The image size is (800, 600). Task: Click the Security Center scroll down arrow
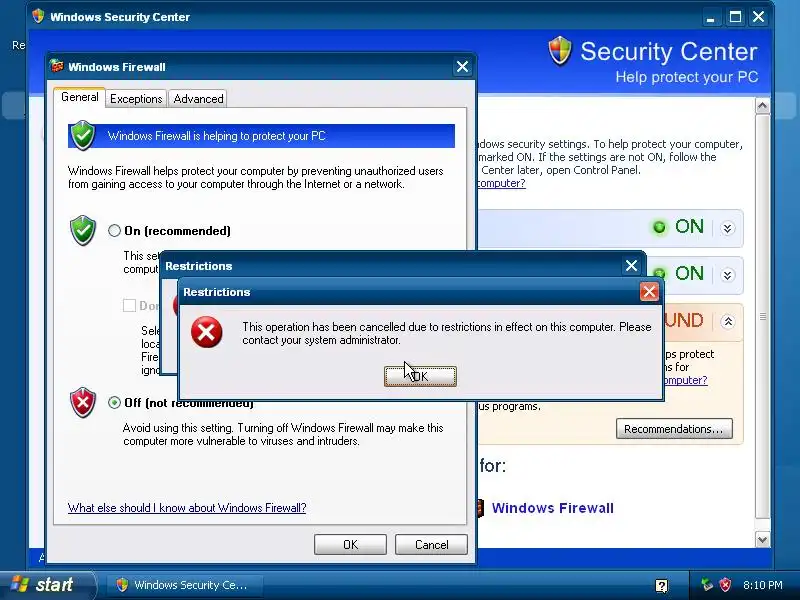[762, 539]
